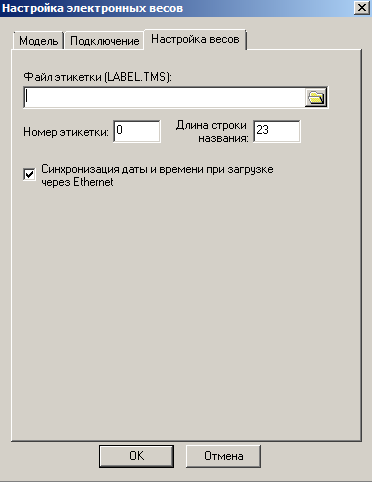The height and width of the screenshot is (482, 372).
Task: Click the Длина строки названия caption
Action: click(x=212, y=131)
